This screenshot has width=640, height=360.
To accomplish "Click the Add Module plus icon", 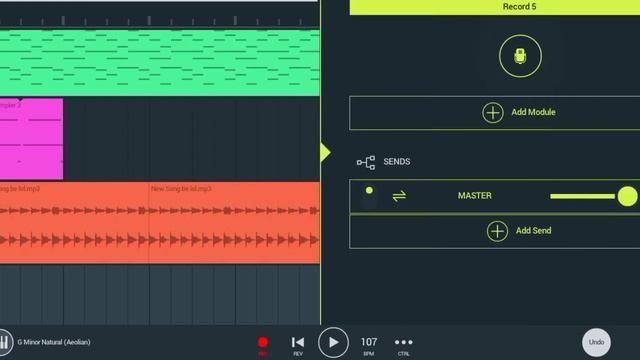I will click(493, 113).
